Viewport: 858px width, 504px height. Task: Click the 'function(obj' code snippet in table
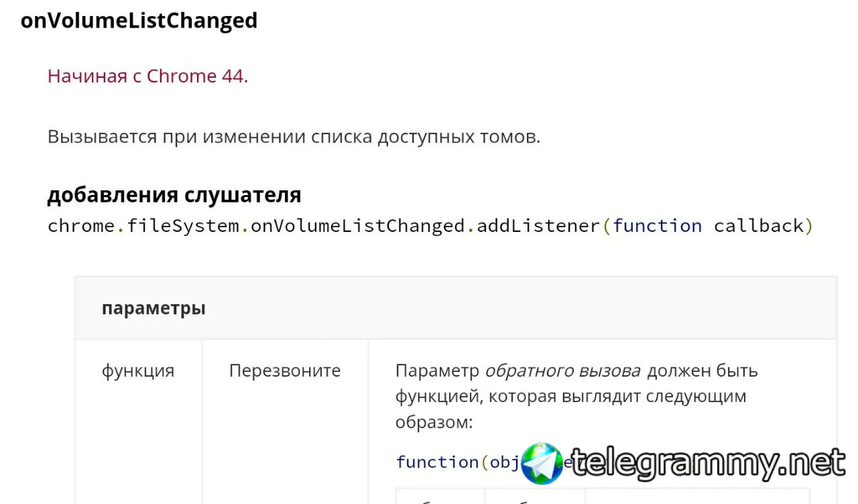458,462
